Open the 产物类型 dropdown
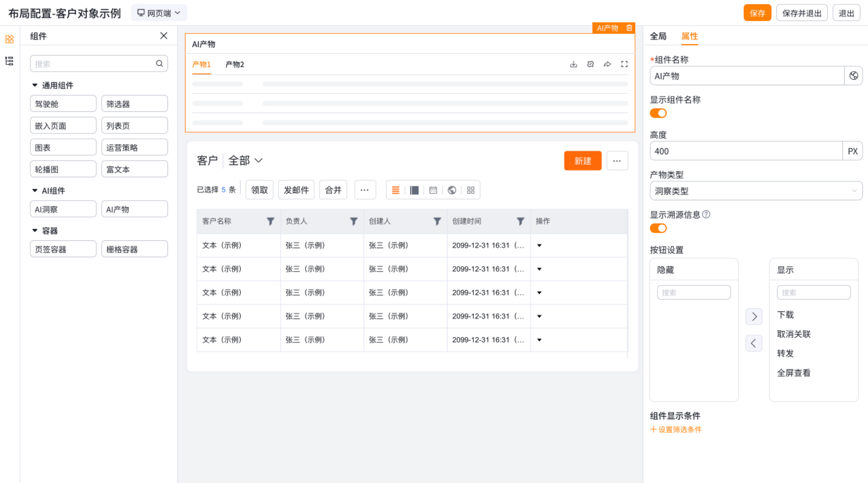The image size is (868, 483). click(x=756, y=191)
